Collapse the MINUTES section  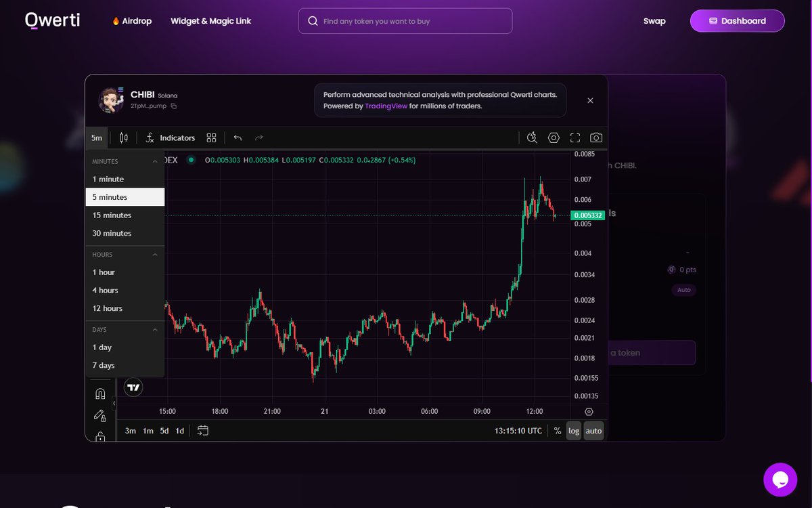pos(155,161)
